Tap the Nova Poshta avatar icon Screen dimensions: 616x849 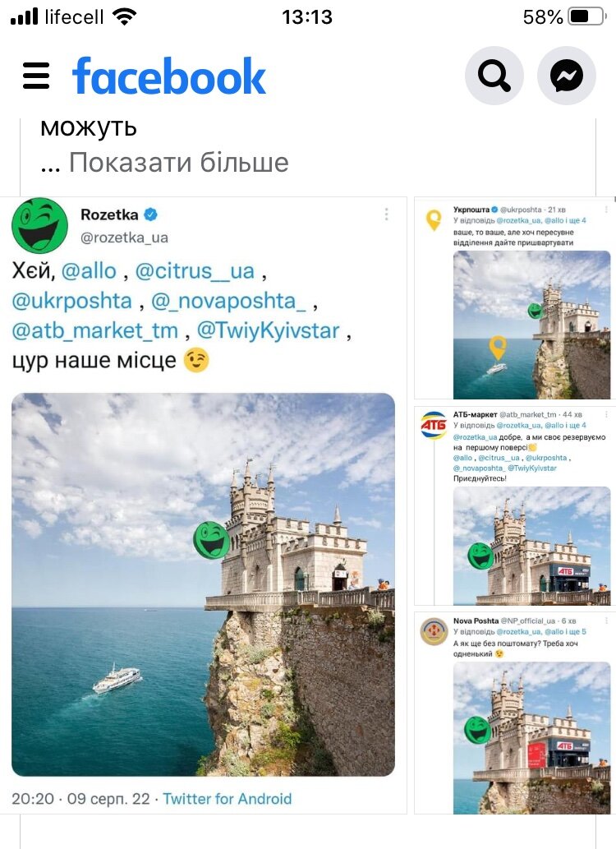[434, 631]
